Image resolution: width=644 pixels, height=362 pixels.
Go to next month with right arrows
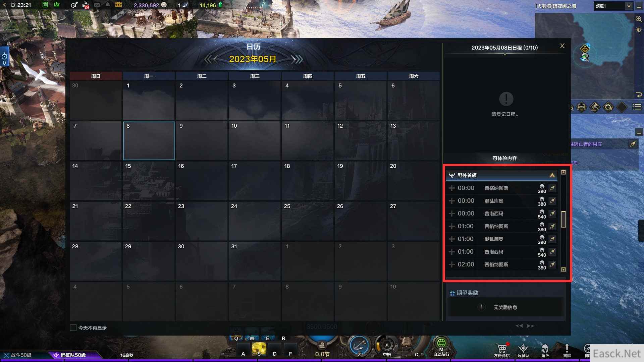coord(297,60)
